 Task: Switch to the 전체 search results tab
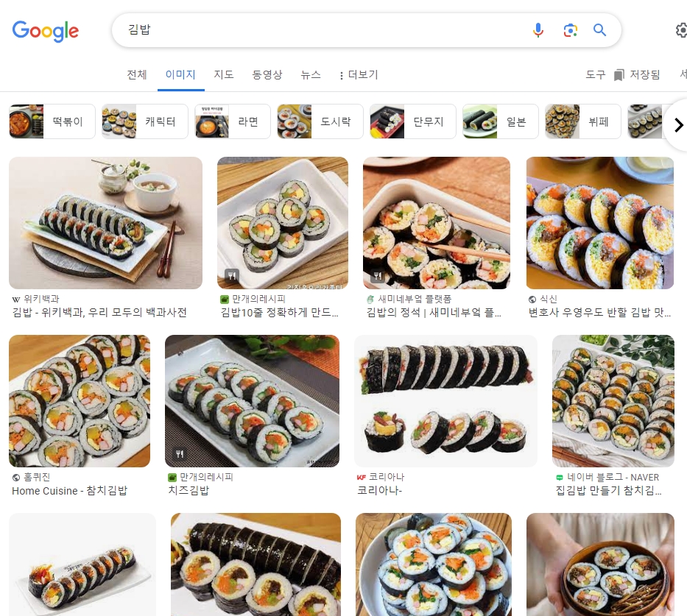pos(136,74)
